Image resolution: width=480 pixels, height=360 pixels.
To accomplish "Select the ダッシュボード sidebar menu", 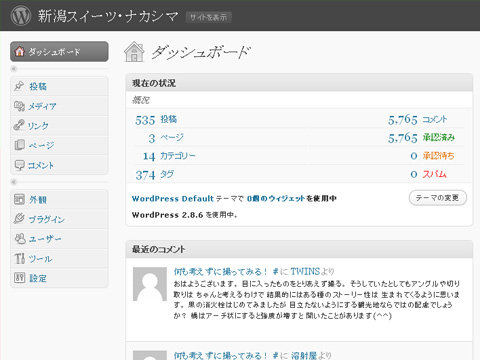I will pyautogui.click(x=59, y=52).
